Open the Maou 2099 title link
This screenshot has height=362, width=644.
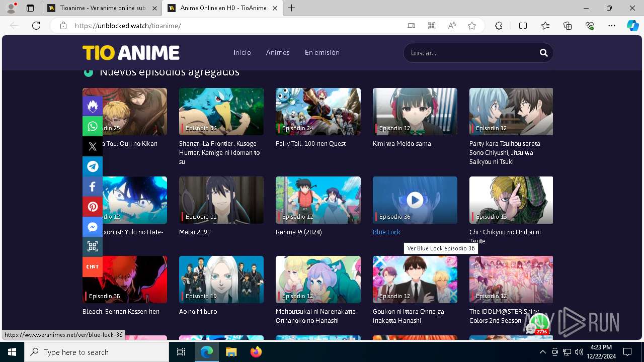[x=195, y=232]
